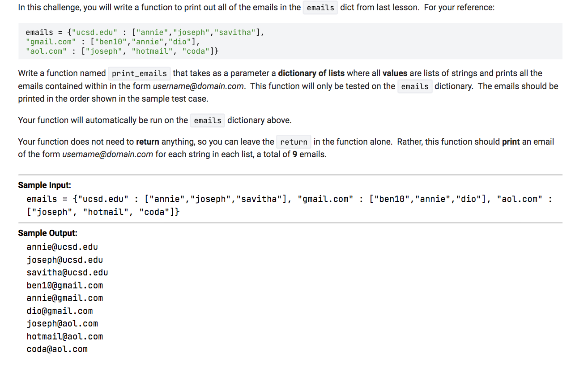Image resolution: width=588 pixels, height=369 pixels.
Task: Click the emails inline code chip
Action: 320,8
